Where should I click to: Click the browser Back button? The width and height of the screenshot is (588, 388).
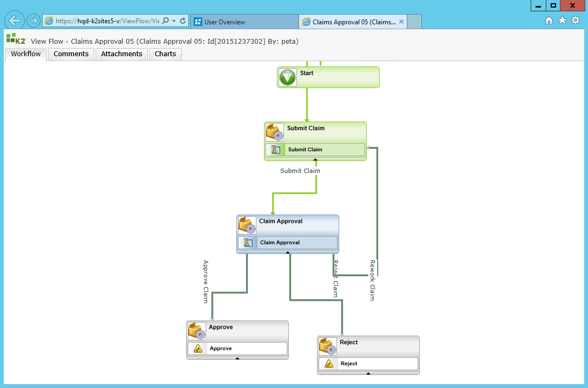coord(15,21)
